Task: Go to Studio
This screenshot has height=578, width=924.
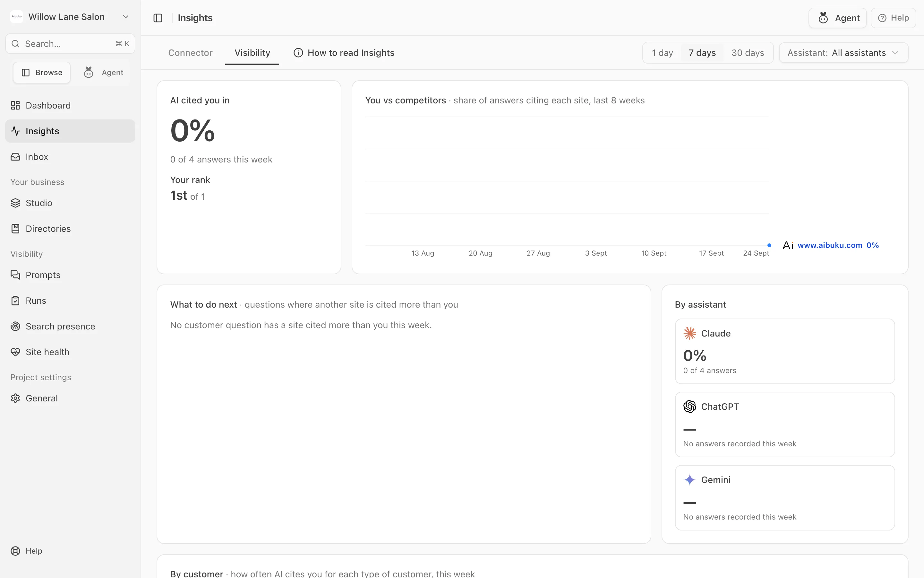Action: pyautogui.click(x=70, y=203)
